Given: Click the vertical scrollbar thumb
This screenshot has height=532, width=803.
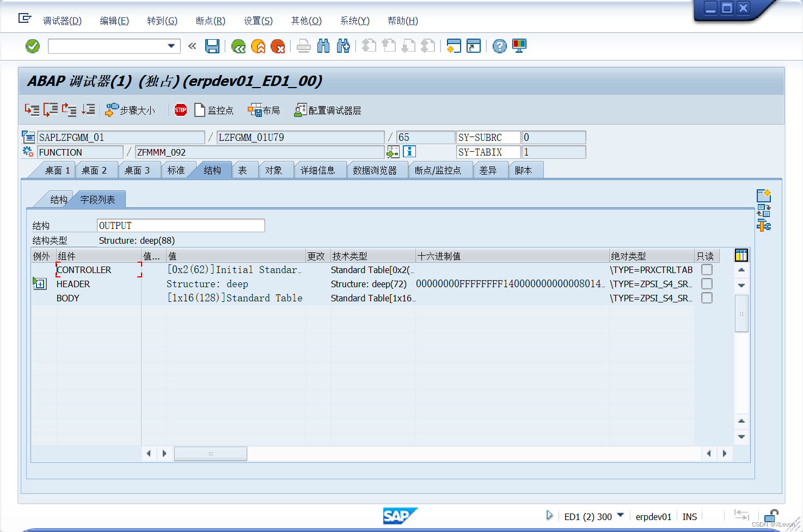Looking at the screenshot, I should pyautogui.click(x=741, y=313).
